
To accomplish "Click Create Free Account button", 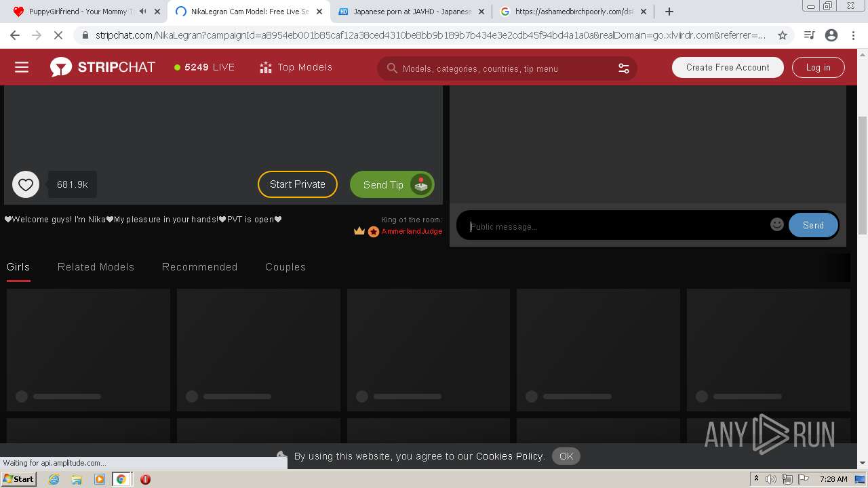I will 728,67.
